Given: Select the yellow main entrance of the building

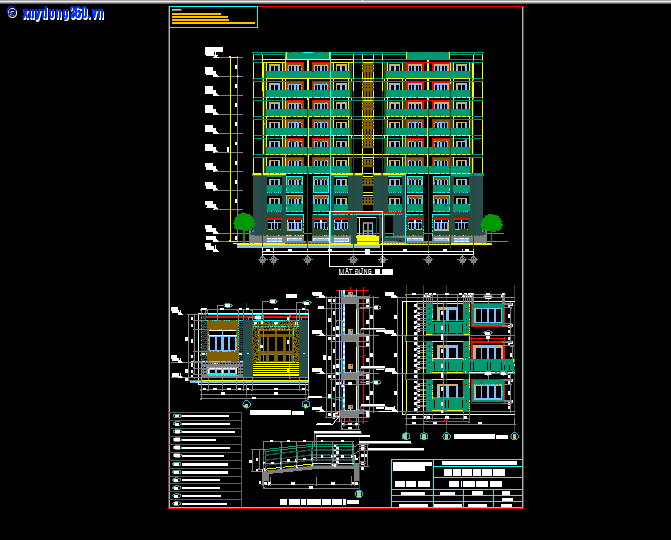Looking at the screenshot, I should click(367, 239).
